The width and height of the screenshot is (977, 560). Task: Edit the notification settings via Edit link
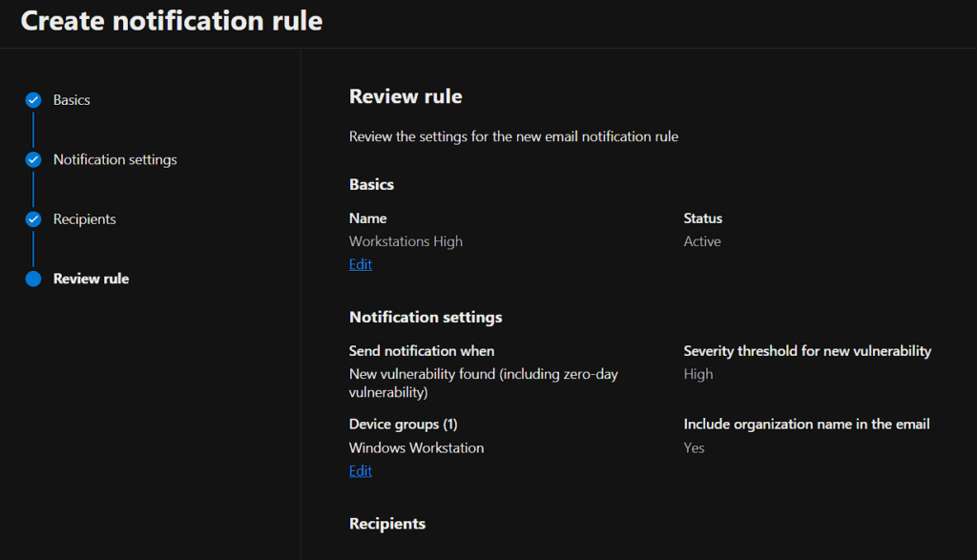tap(360, 471)
